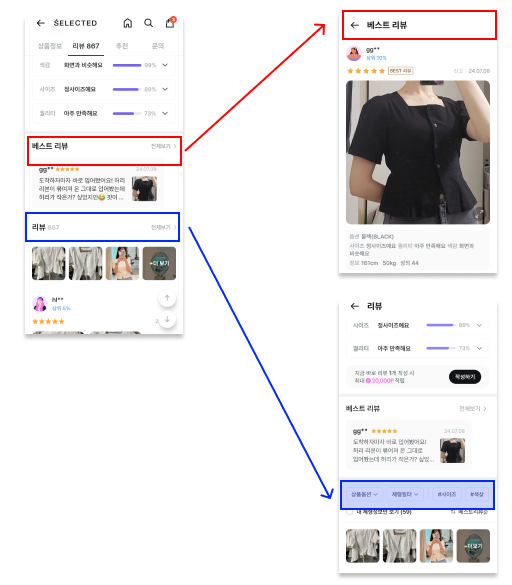The width and height of the screenshot is (512, 585).
Task: Expand the 99% 화면과 비슷해요 row
Action: point(165,65)
